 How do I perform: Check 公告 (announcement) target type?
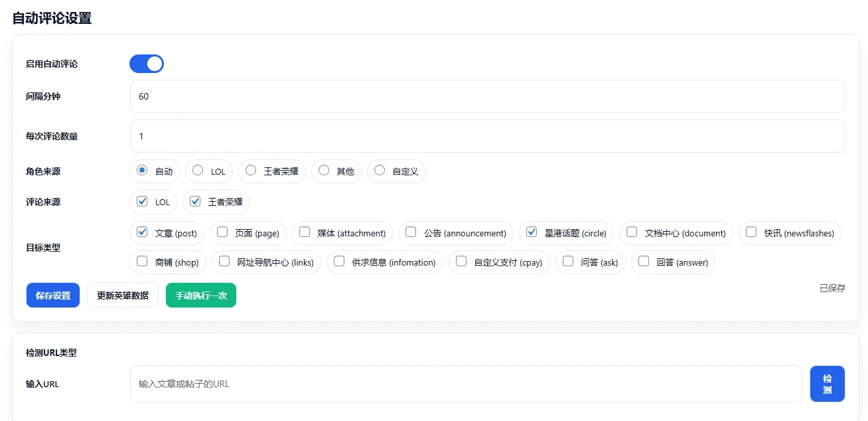[411, 232]
